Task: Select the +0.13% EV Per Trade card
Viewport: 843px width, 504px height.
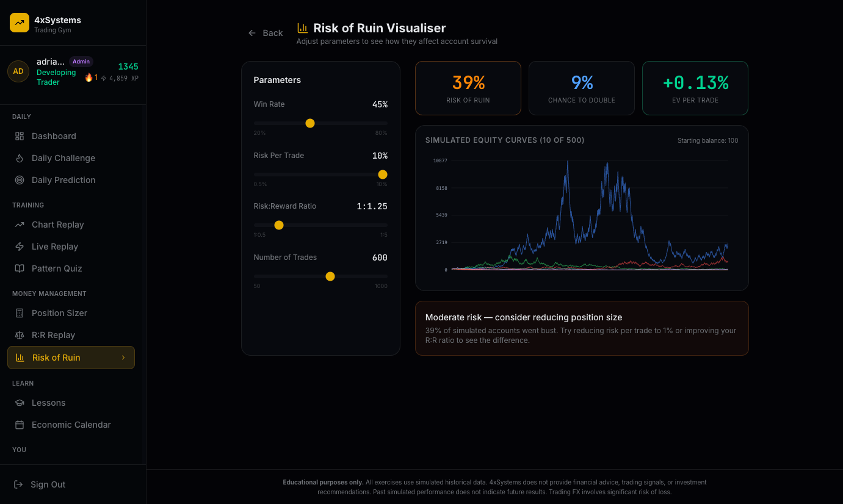Action: (x=695, y=88)
